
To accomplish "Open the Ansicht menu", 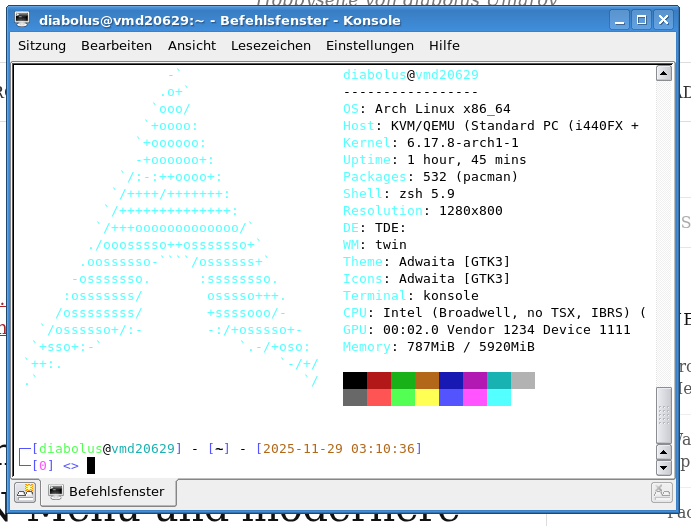I will (x=192, y=46).
